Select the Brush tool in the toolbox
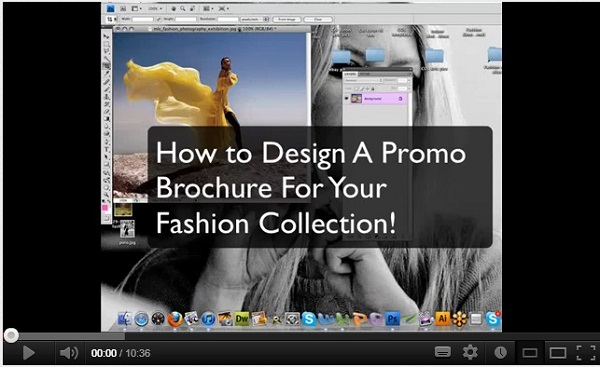The image size is (600, 367). 106,89
